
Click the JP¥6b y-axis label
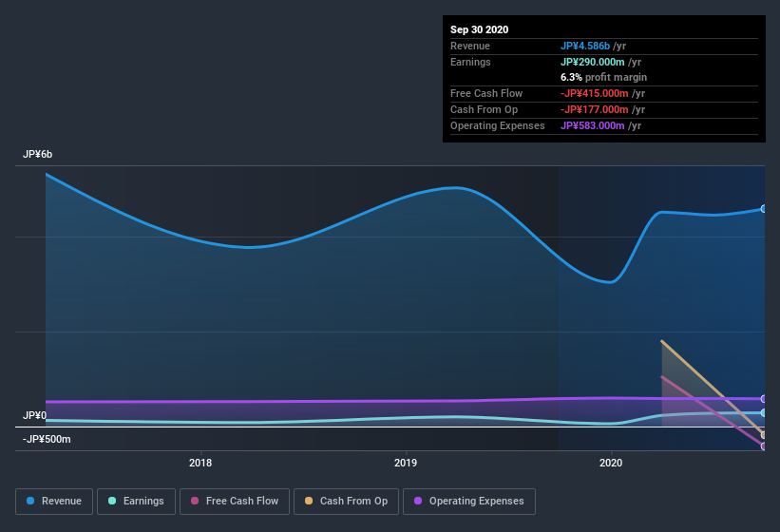pos(37,154)
